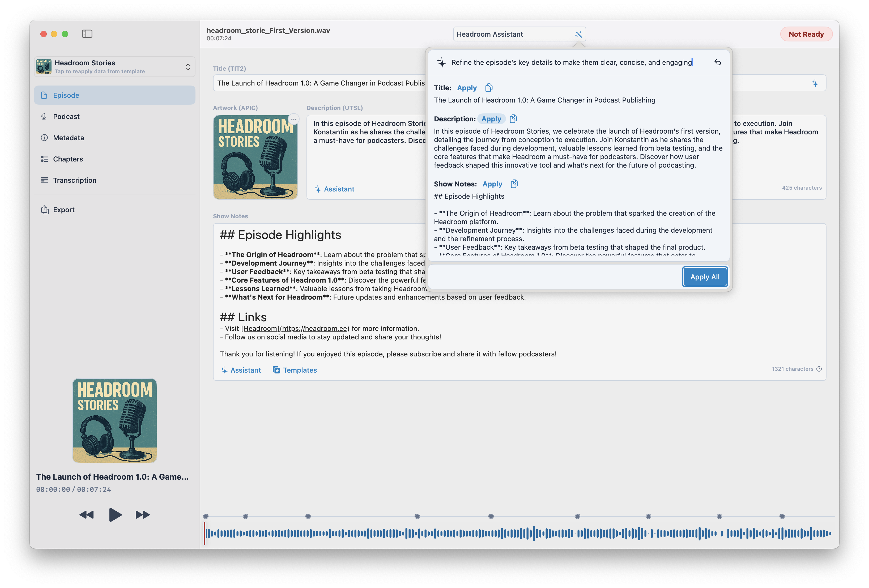Copy the suggested Show Notes
This screenshot has width=869, height=588.
pos(514,184)
